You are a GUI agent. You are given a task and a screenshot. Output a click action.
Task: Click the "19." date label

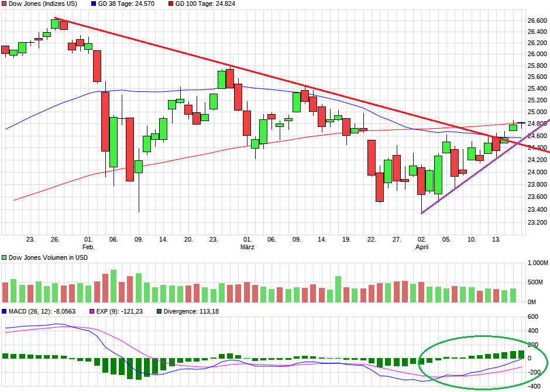pos(346,239)
